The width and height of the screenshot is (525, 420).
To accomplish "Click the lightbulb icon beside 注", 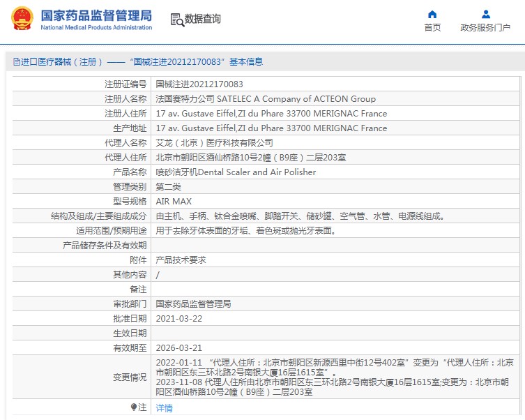I will (134, 407).
